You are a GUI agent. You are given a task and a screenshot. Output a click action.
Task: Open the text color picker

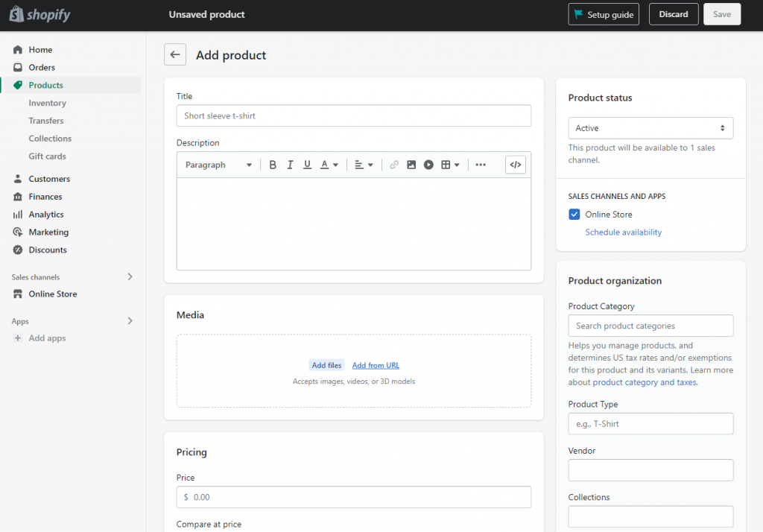pos(329,165)
